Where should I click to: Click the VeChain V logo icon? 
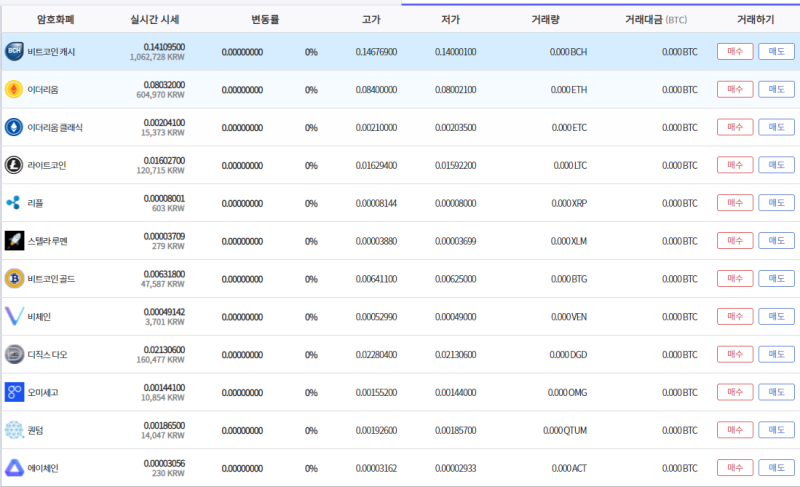[14, 316]
